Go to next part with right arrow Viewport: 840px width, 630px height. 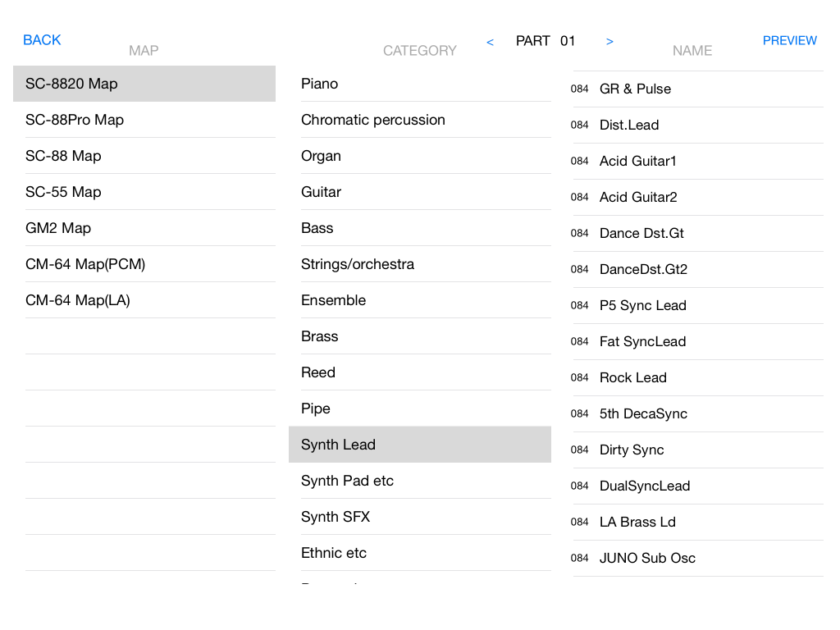[x=609, y=41]
